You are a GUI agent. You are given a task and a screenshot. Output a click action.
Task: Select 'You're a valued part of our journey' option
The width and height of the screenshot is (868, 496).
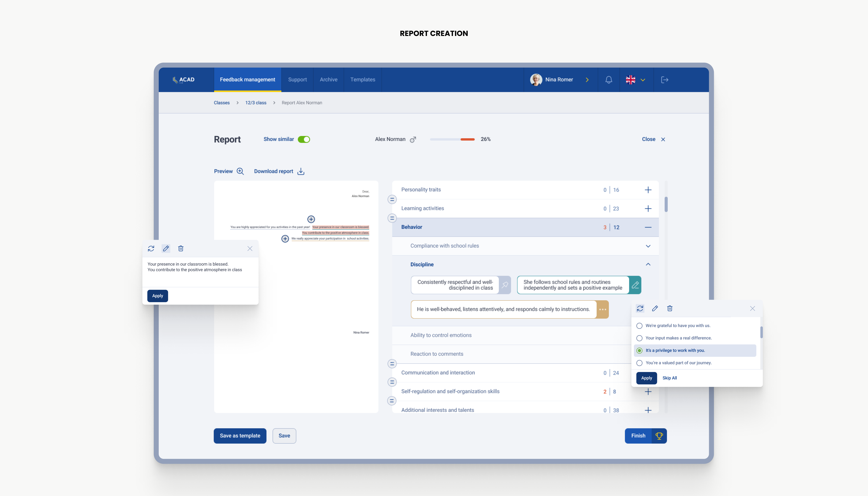point(639,363)
